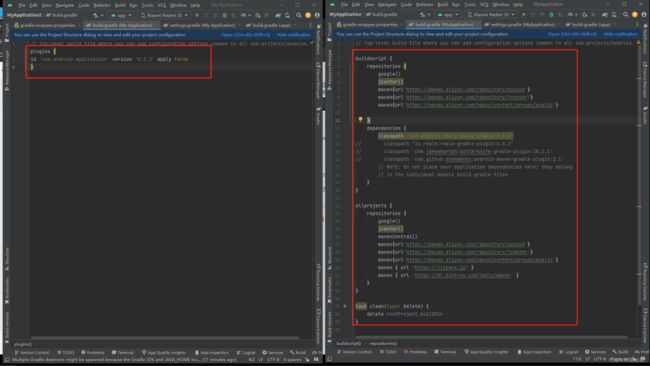Open Xiaomi Redmi device dropdown in right window

[491, 15]
